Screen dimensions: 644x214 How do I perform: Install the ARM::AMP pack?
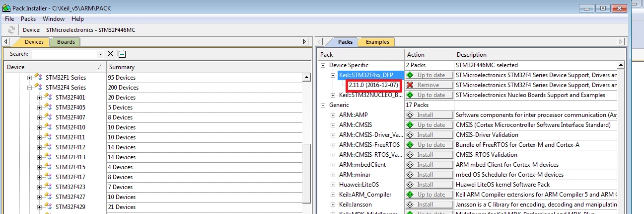coord(429,115)
